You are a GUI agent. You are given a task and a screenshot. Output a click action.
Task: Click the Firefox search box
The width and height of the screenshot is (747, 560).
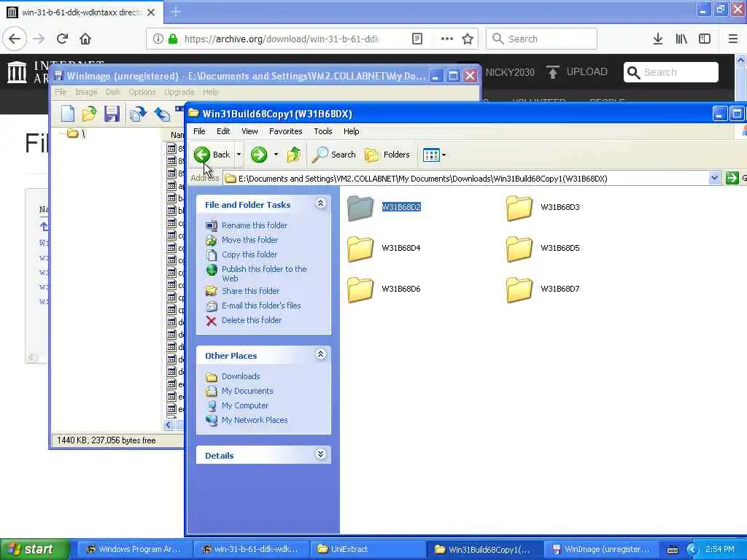(x=541, y=39)
